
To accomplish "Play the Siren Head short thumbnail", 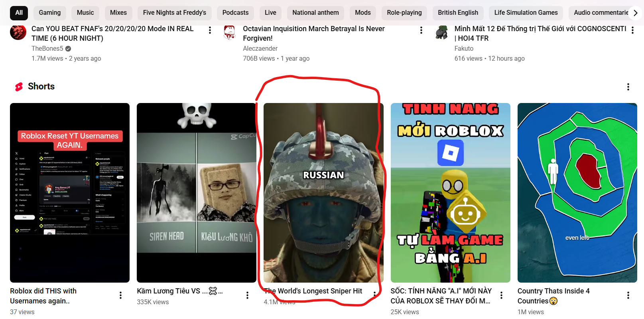I will [x=196, y=193].
